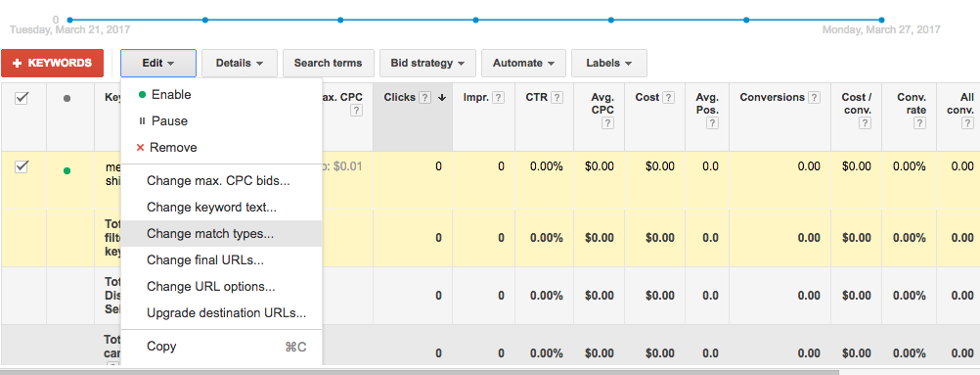Open help icon next to CTR header
Viewport: 980px width, 375px height.
click(x=557, y=97)
